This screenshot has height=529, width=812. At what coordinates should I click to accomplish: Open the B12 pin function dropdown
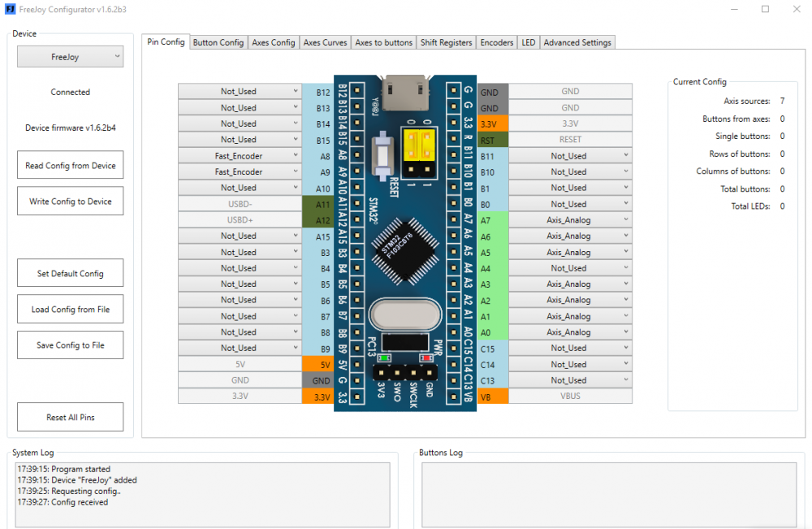pos(240,91)
